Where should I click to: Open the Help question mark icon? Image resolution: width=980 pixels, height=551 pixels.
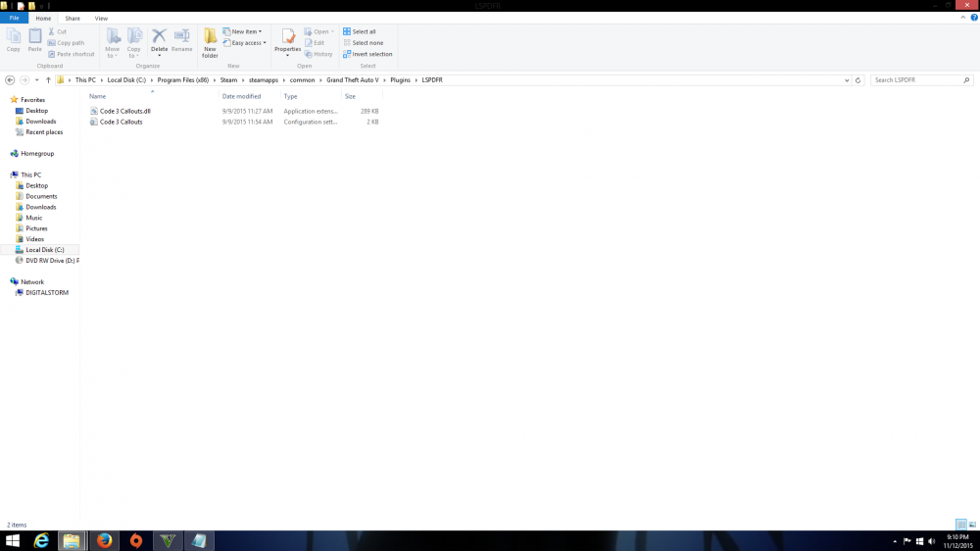pyautogui.click(x=974, y=18)
